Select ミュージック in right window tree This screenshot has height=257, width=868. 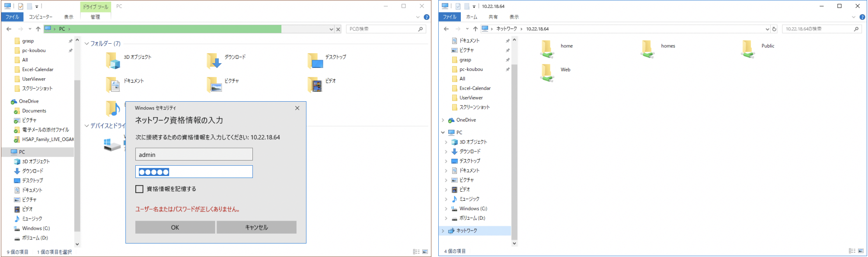coord(469,199)
